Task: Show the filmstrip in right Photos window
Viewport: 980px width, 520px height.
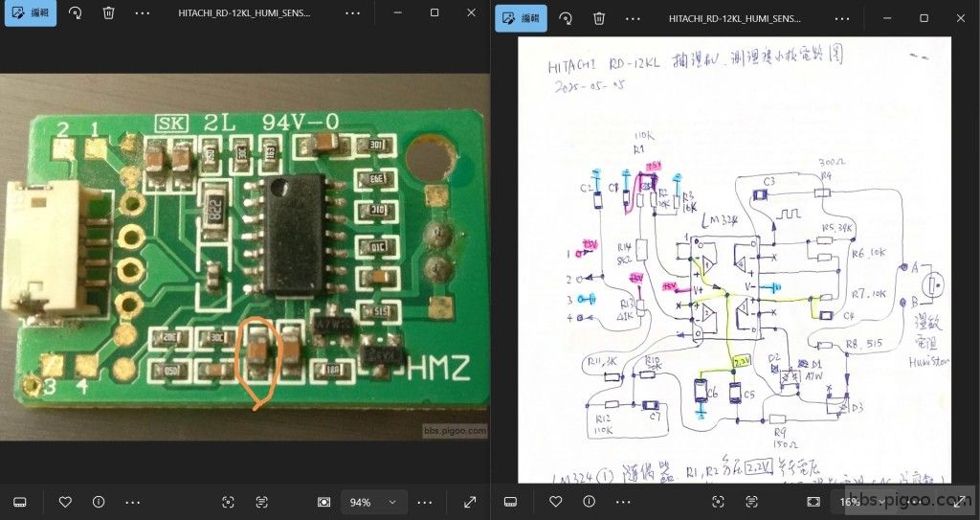Action: click(x=511, y=502)
